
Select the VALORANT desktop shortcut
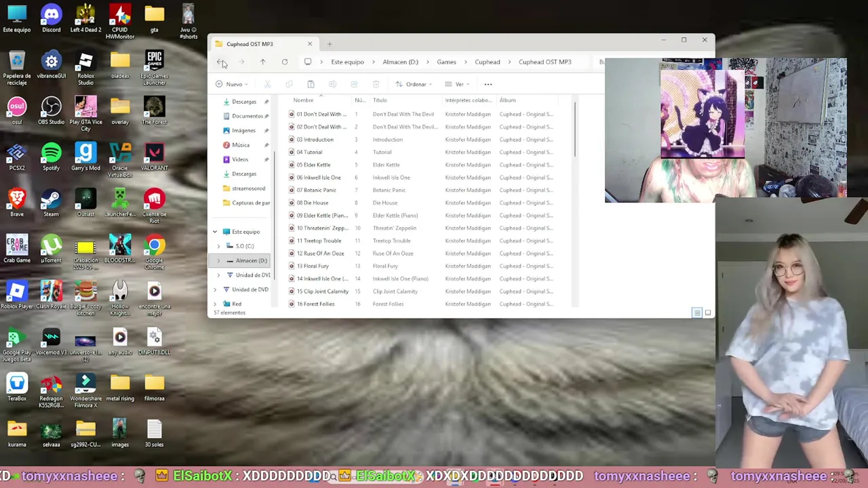coord(154,157)
